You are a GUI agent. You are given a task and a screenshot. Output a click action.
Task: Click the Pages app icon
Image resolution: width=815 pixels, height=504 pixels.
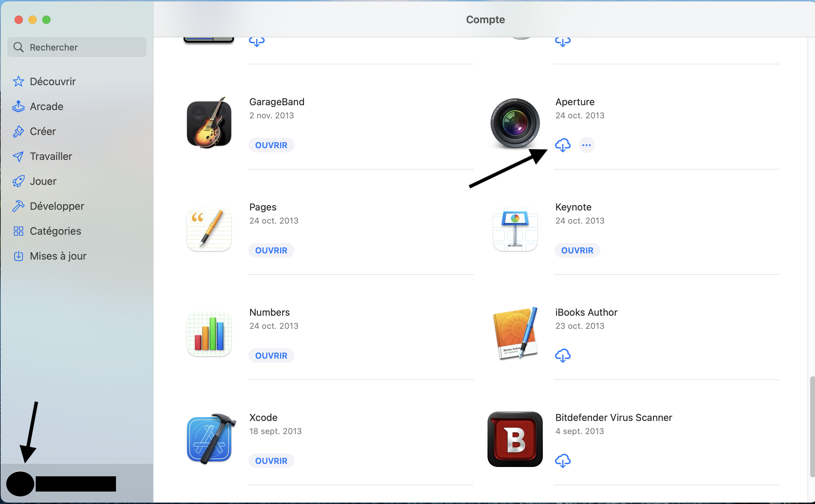click(x=209, y=229)
